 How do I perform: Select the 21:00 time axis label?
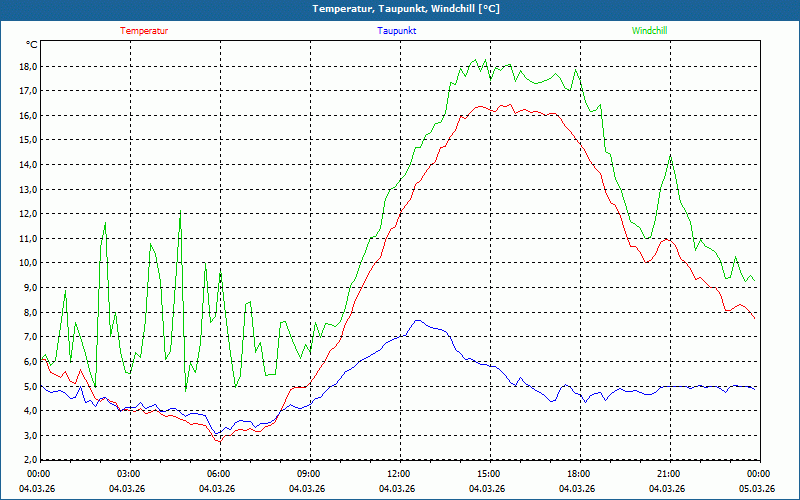(669, 474)
